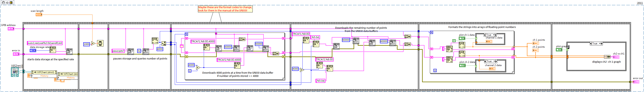
Task: Select the TRCA?1,%8.0D,4000 string constant
Action: pyautogui.click(x=203, y=42)
